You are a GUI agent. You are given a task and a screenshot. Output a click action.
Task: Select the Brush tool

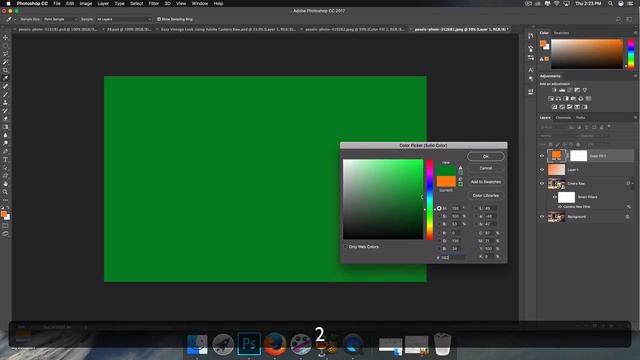click(5, 95)
